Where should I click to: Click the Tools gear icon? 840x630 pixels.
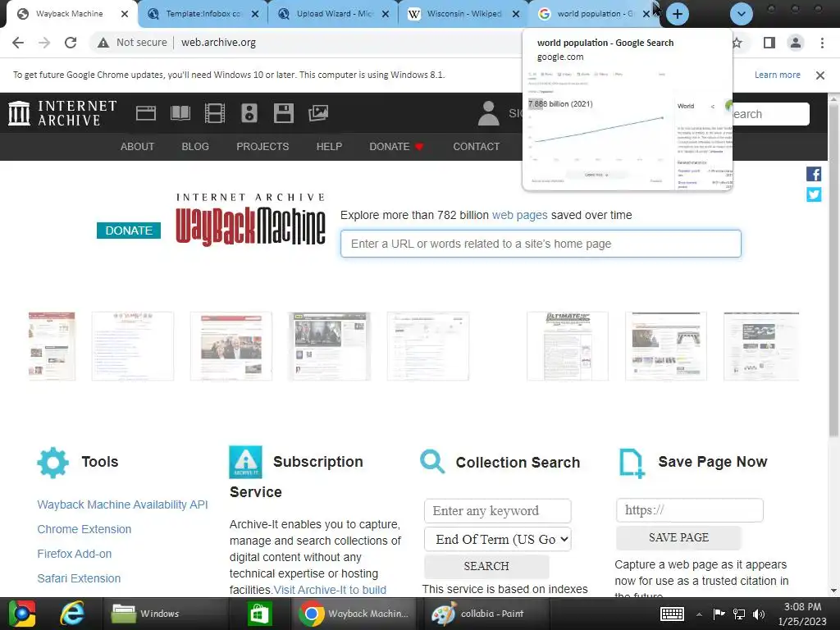[x=52, y=463]
